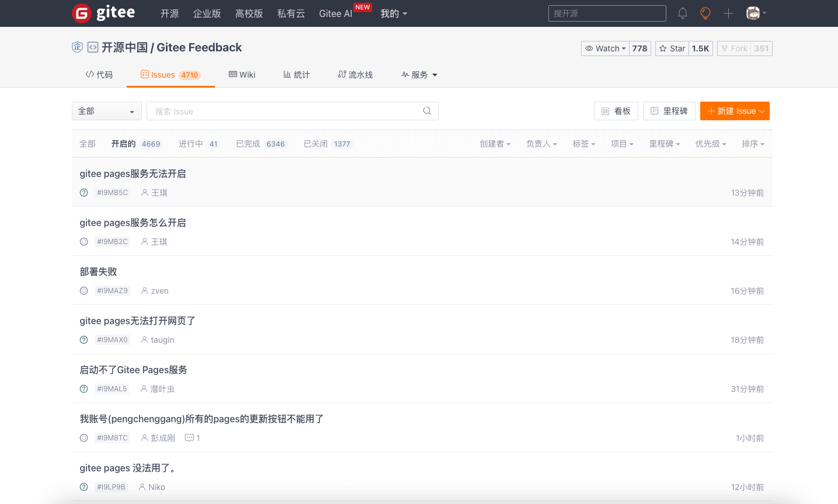Screen dimensions: 838x504
Task: Open the notifications bell
Action: pos(682,13)
